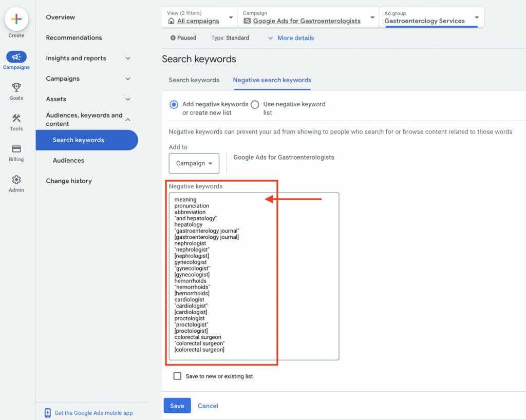
Task: Click the "[cardiologist]" keyword line
Action: 191,312
